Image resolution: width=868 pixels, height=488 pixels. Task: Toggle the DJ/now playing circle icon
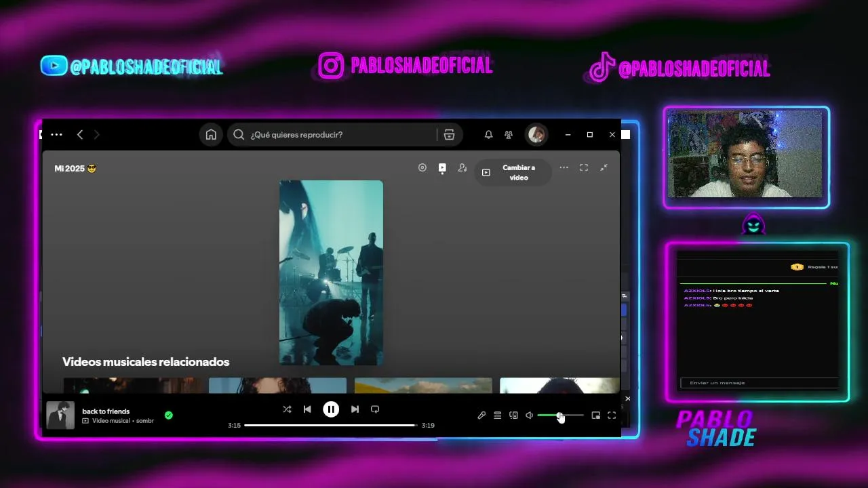coord(422,167)
